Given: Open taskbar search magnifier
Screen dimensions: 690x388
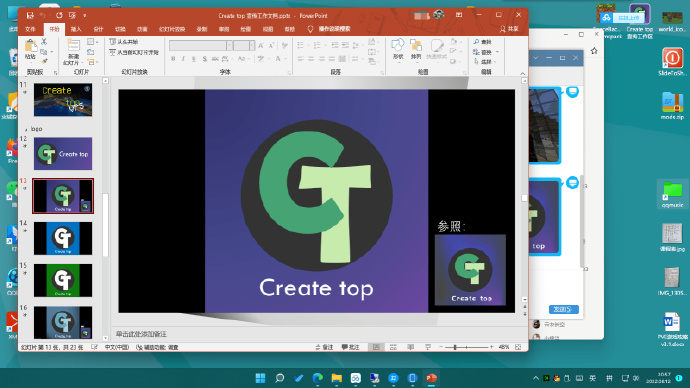Looking at the screenshot, I should (279, 378).
